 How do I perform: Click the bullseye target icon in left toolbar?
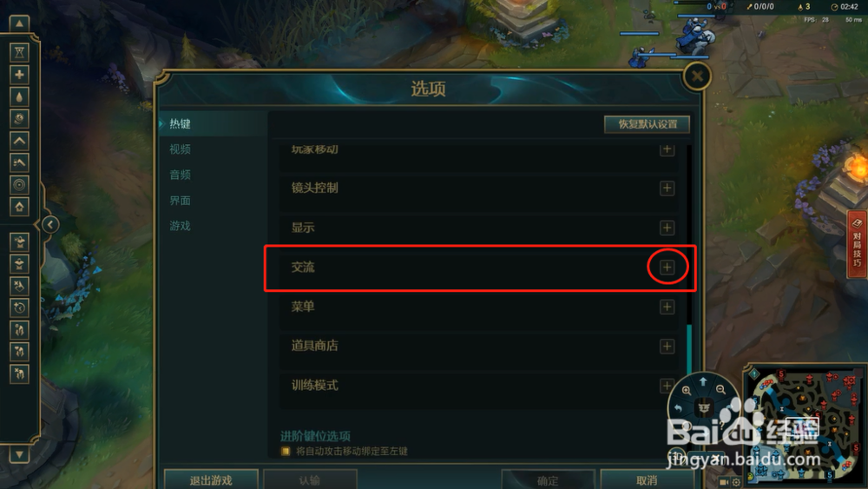coord(19,185)
